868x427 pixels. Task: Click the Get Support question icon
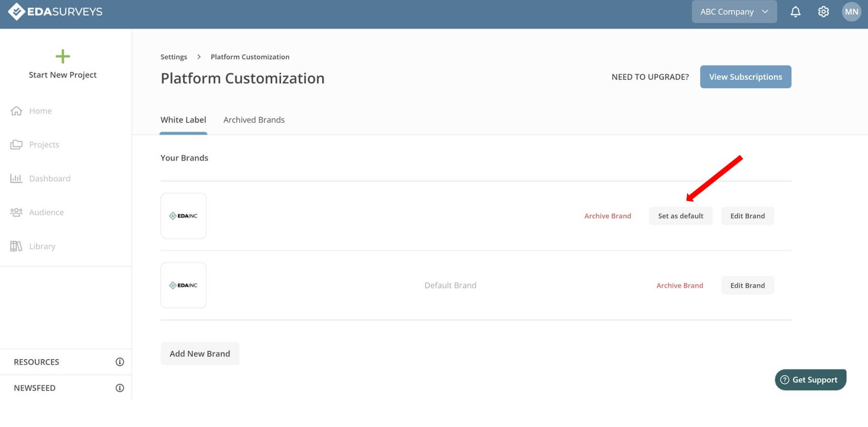point(785,379)
